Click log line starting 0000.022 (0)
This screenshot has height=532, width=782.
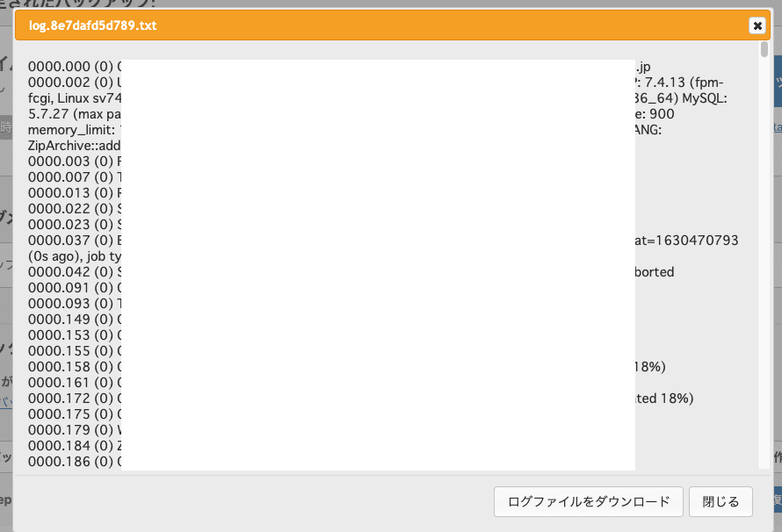click(x=75, y=209)
